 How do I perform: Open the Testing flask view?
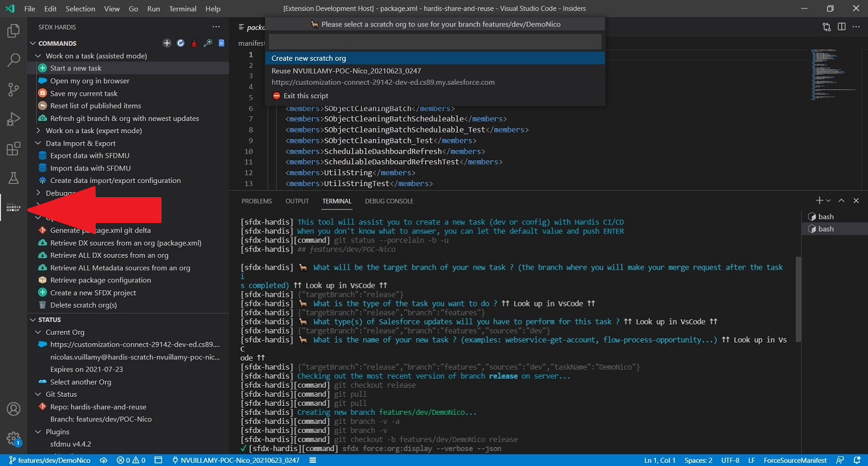13,178
